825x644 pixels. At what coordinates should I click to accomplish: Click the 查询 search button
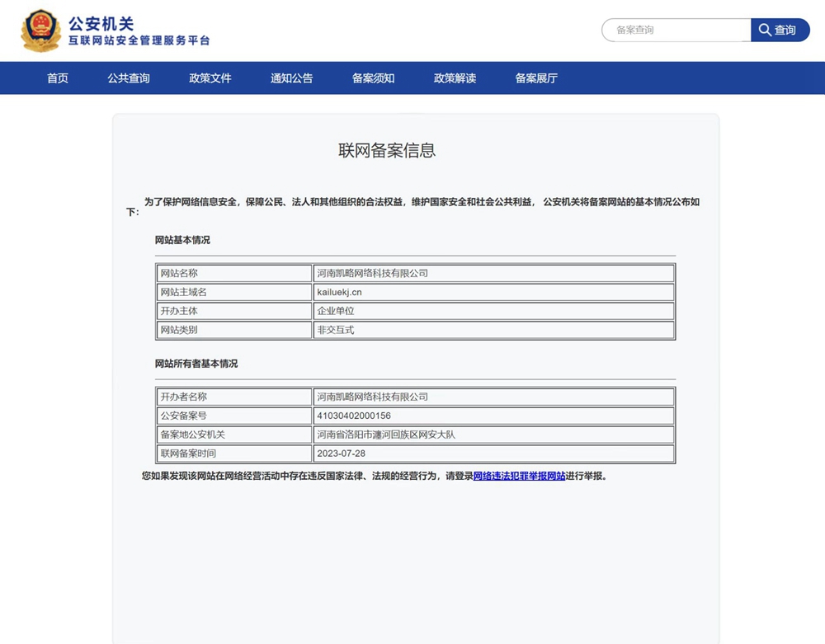[x=780, y=30]
